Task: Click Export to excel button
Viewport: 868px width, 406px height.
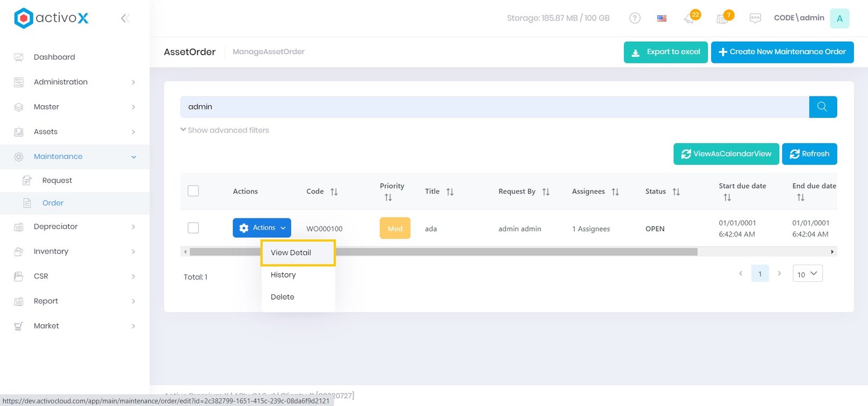Action: point(666,52)
